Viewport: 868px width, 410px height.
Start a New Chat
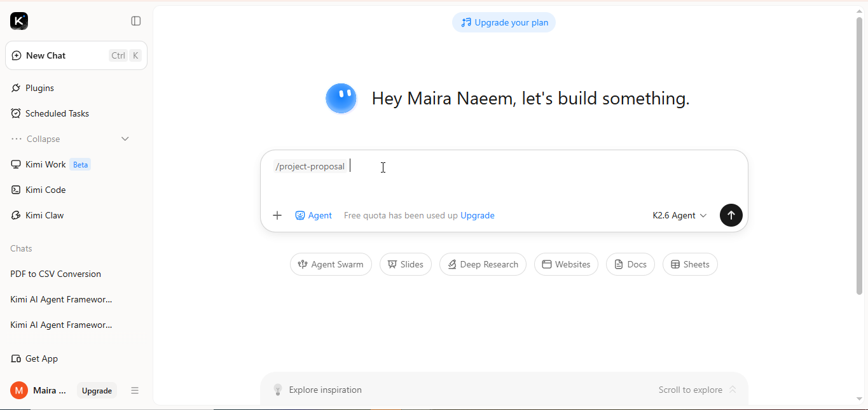[76, 55]
